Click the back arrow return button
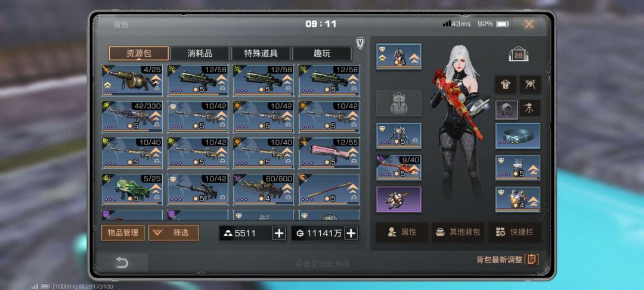 point(122,263)
